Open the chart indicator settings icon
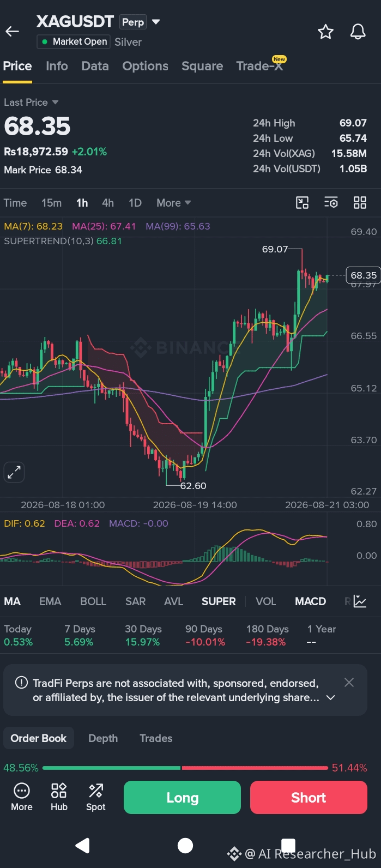This screenshot has width=381, height=868. click(x=331, y=203)
